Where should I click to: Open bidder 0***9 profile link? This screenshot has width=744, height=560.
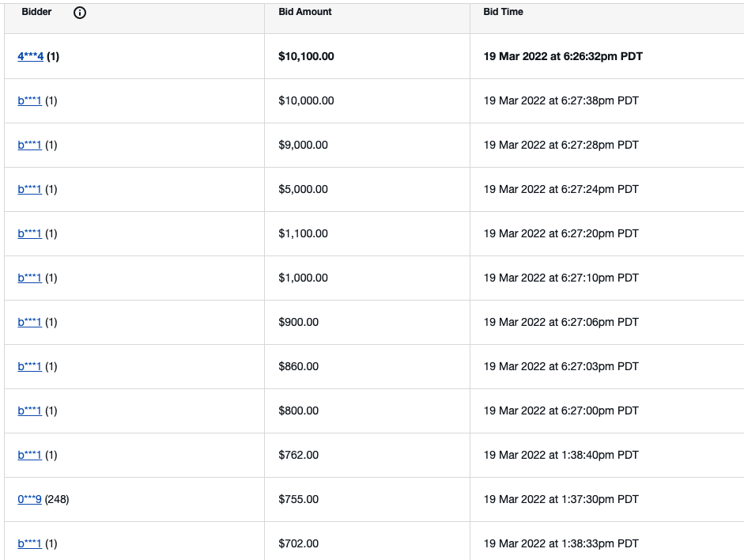click(x=29, y=499)
